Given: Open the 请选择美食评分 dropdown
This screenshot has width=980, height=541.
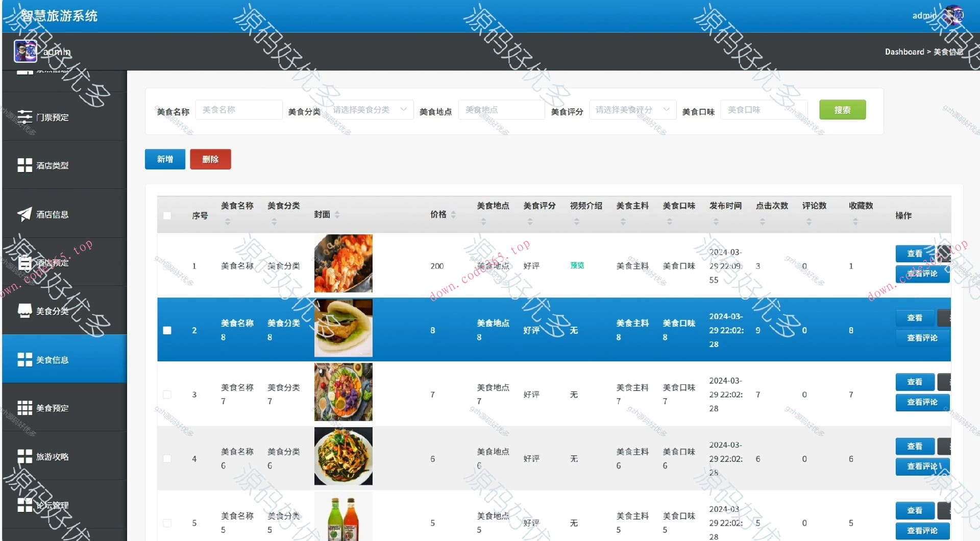Looking at the screenshot, I should (632, 109).
